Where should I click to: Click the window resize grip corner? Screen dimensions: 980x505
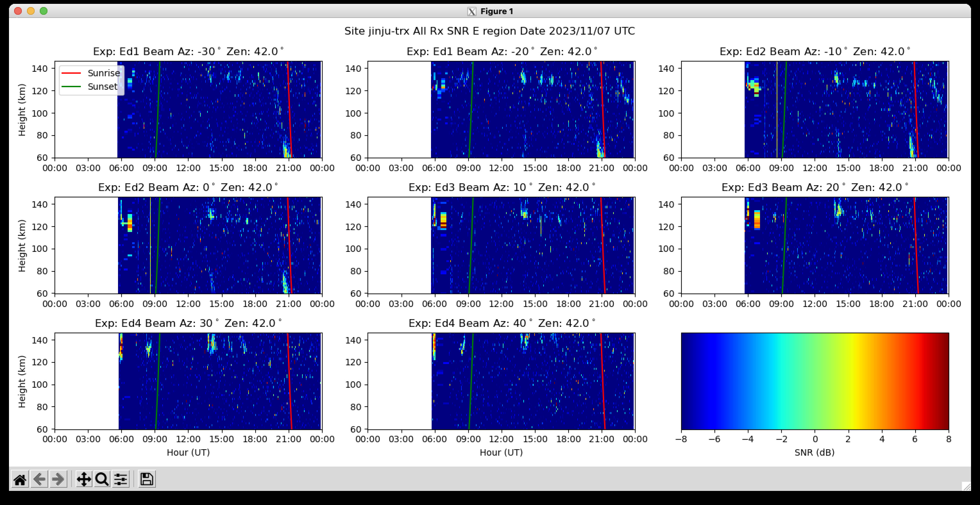point(966,486)
